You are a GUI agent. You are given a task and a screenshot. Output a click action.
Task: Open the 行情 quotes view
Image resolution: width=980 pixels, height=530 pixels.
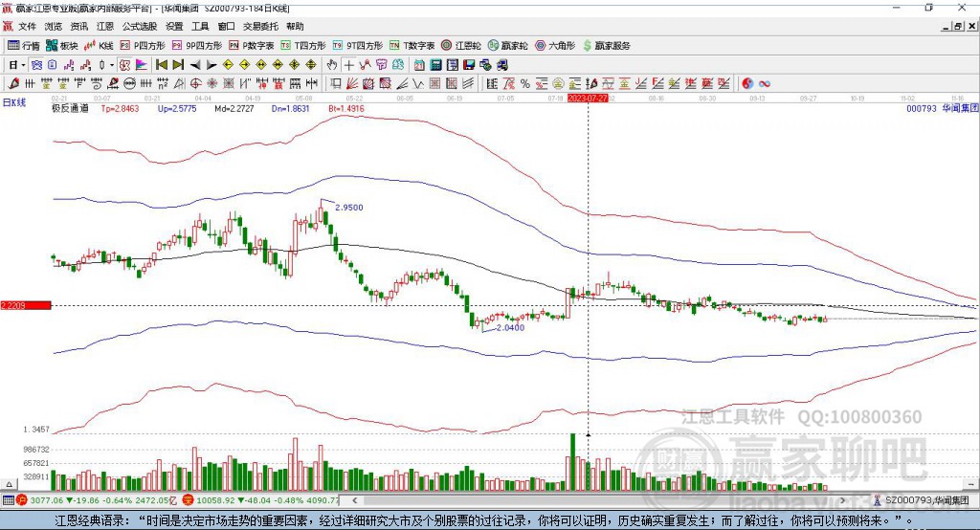(x=23, y=46)
